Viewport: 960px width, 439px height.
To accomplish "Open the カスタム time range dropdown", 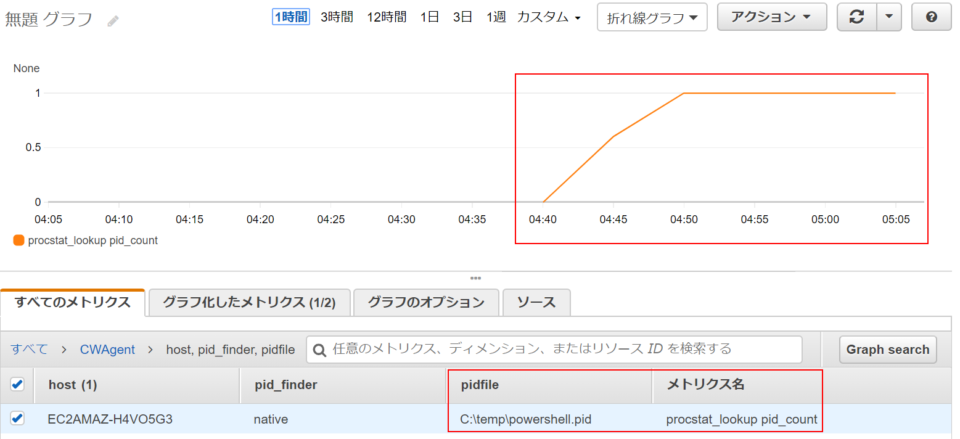I will click(549, 17).
